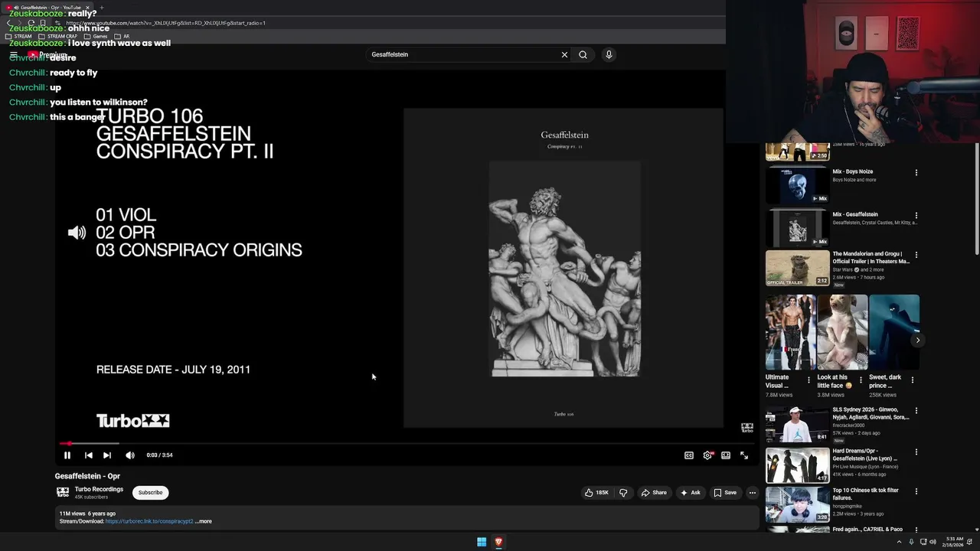Open options for Top 10 Chinese tik tok video
This screenshot has height=551, width=980.
coord(916,492)
